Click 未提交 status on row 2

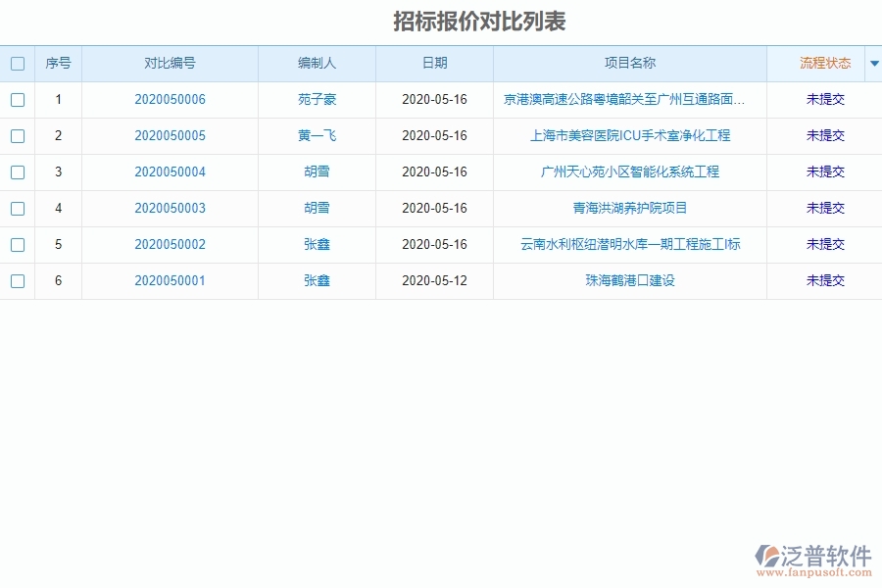pos(825,135)
